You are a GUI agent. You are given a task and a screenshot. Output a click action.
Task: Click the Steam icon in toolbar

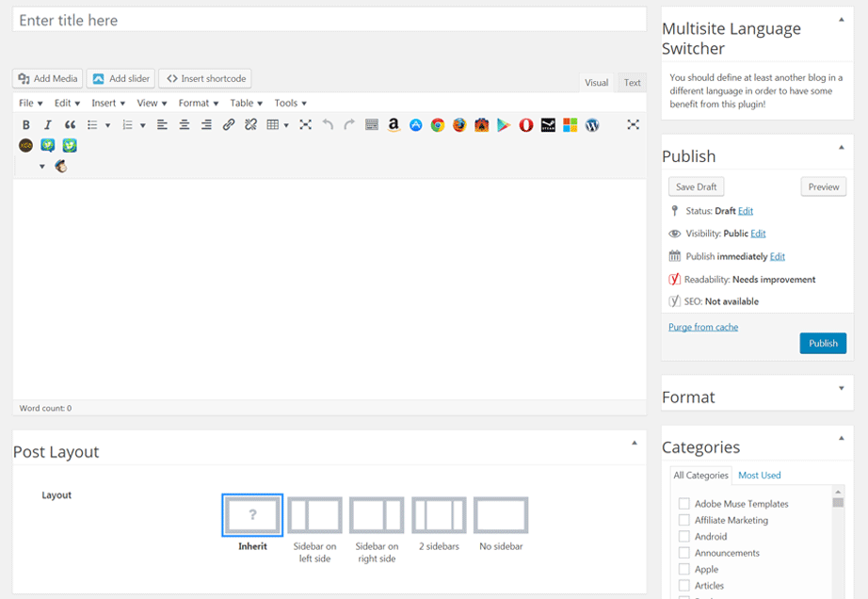[x=548, y=125]
